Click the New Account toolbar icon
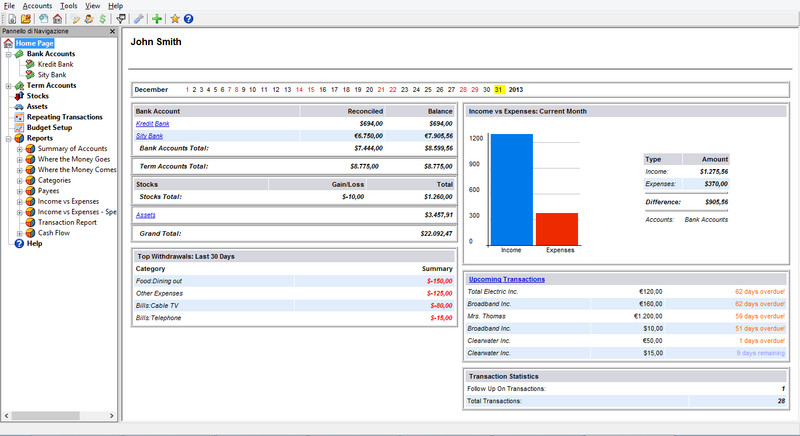800x436 pixels. pos(43,19)
